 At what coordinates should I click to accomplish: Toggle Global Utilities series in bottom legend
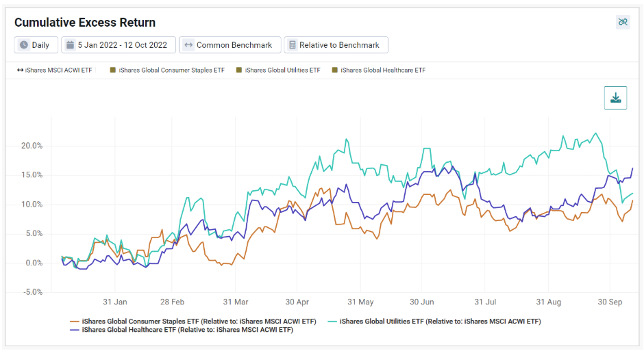[434, 321]
